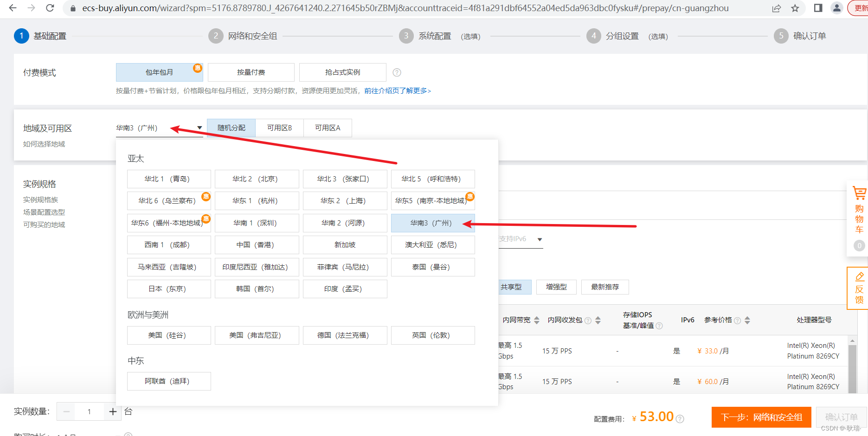Select 按量付费 billing mode
Image resolution: width=868 pixels, height=436 pixels.
[251, 72]
